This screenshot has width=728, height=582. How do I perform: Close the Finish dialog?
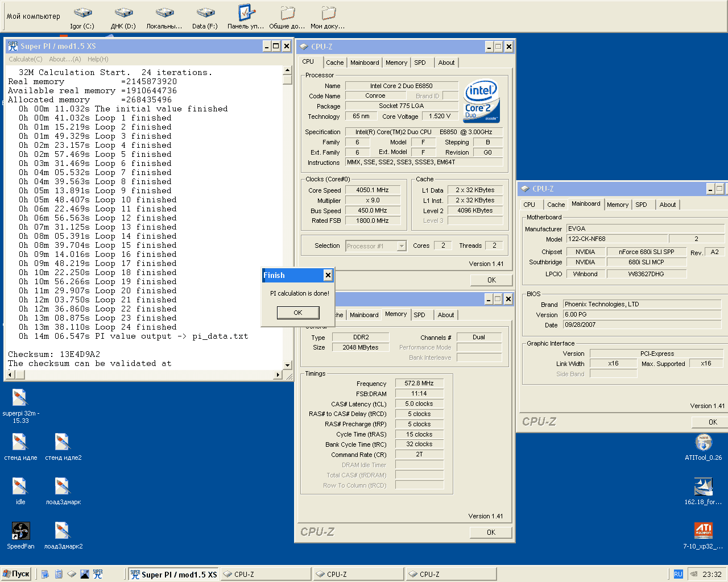pos(328,275)
